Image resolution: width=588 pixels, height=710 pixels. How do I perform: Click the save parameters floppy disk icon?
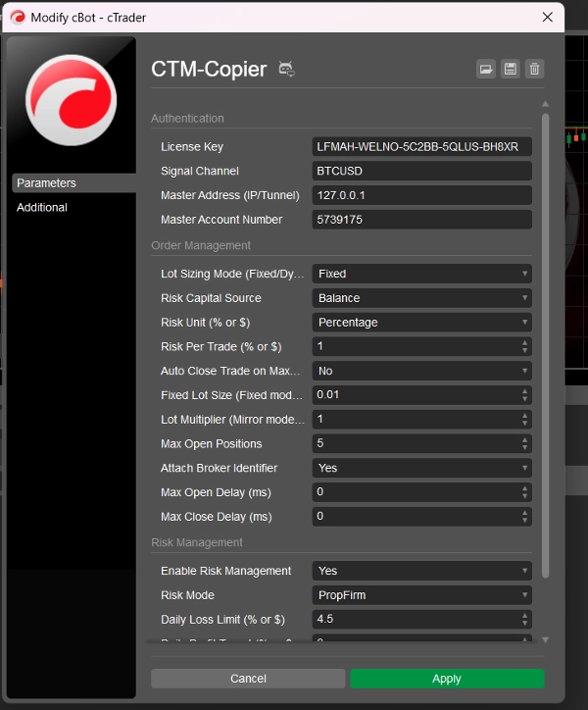(511, 70)
